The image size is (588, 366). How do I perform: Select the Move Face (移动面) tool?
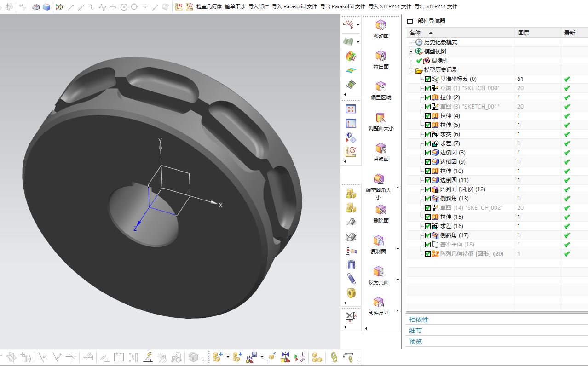coord(380,29)
